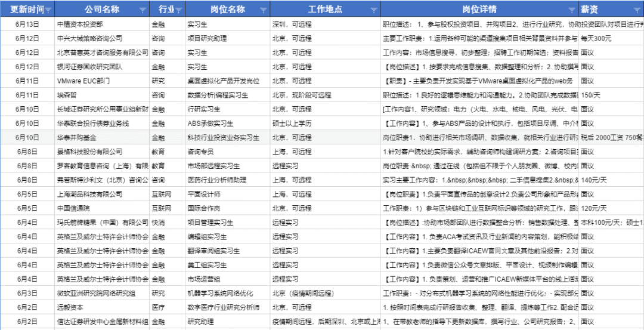
Task: Open the 更新时间 column filter dropdown
Action: pos(48,10)
